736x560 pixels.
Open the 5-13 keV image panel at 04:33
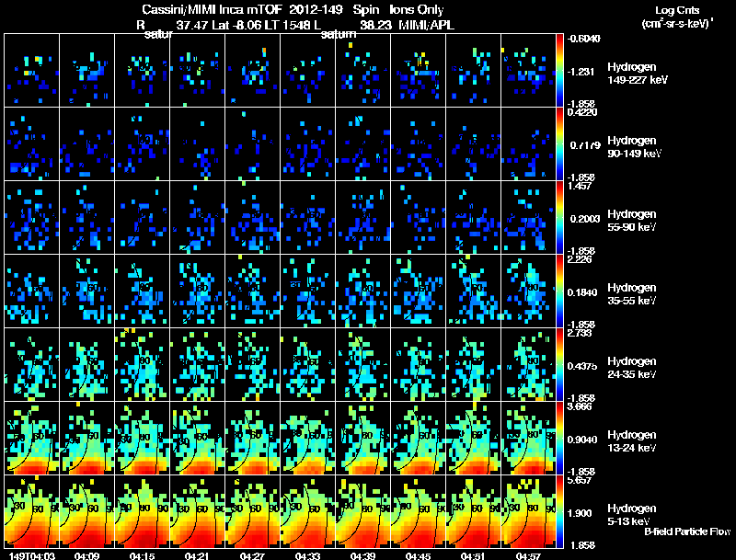point(308,511)
